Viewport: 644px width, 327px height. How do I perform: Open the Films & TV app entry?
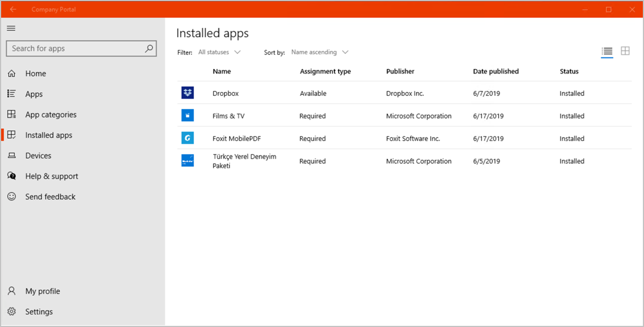point(404,115)
